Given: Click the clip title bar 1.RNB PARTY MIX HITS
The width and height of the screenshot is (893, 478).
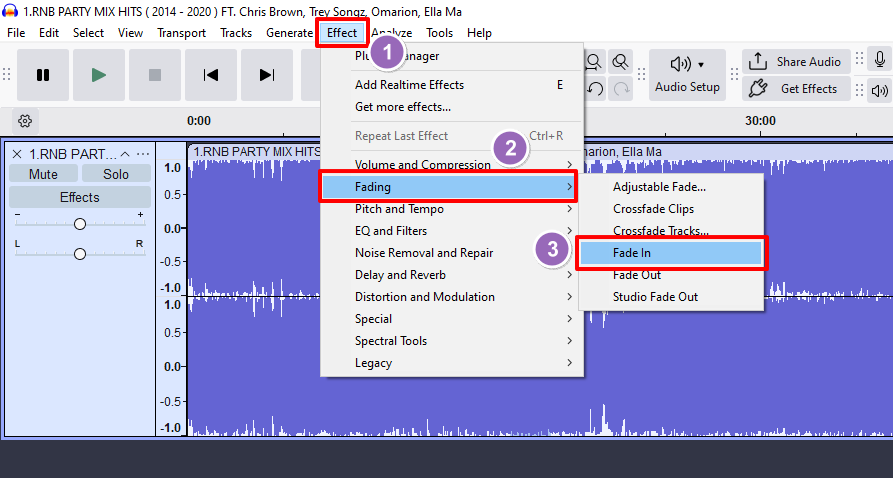Looking at the screenshot, I should coord(255,152).
